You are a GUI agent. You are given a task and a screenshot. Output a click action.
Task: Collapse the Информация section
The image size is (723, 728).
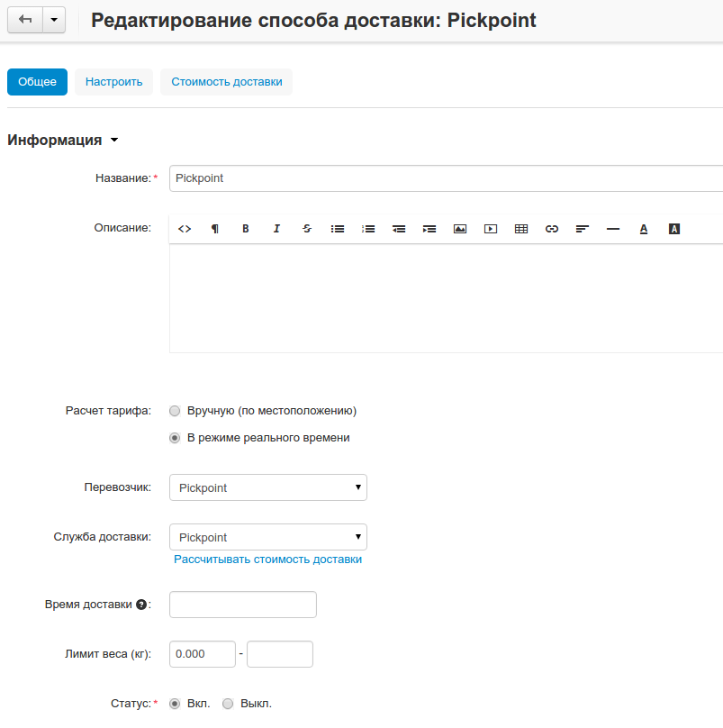[x=63, y=140]
